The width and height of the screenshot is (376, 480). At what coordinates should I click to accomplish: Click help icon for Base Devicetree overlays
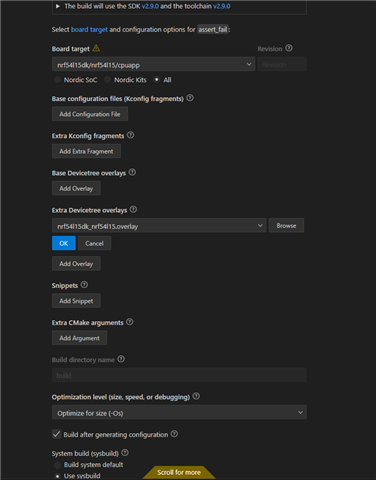point(132,172)
